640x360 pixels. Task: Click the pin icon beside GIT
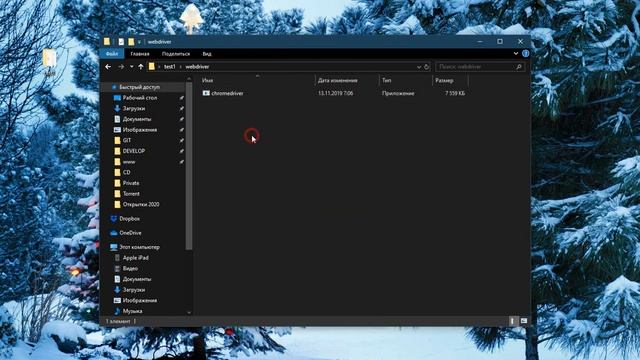(182, 140)
